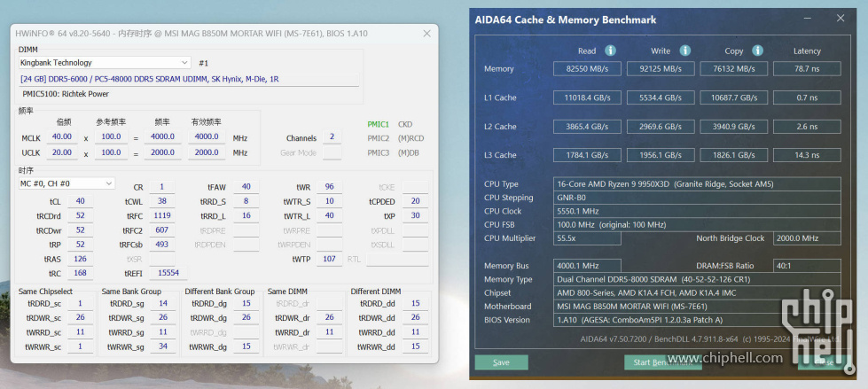Click the tWRWR_dd value 15

(415, 346)
